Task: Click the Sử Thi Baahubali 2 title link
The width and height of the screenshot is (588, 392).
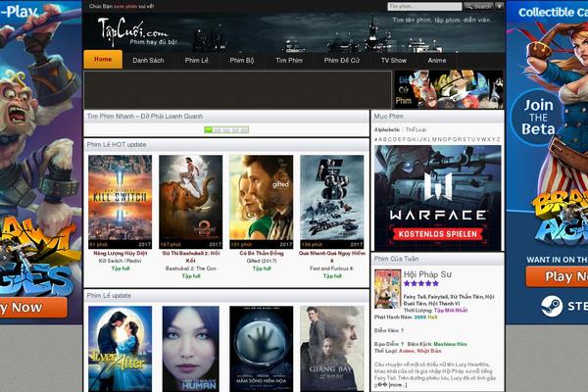Action: click(x=190, y=257)
